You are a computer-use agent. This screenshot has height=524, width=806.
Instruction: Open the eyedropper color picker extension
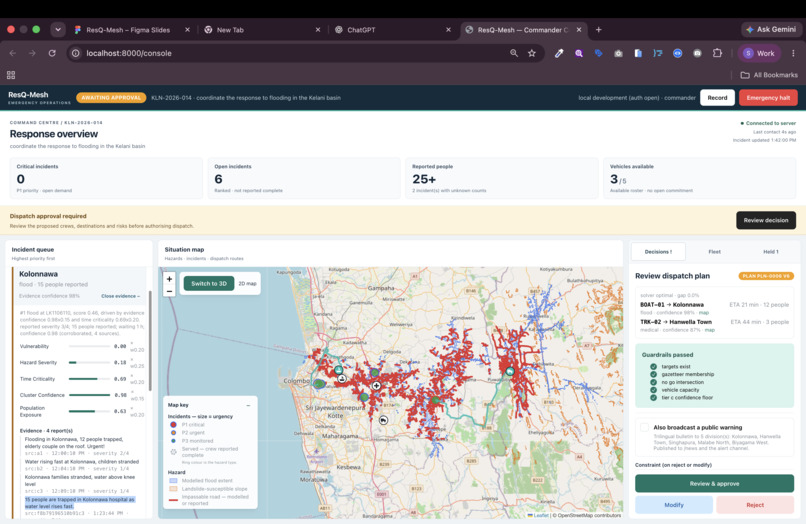[x=559, y=53]
